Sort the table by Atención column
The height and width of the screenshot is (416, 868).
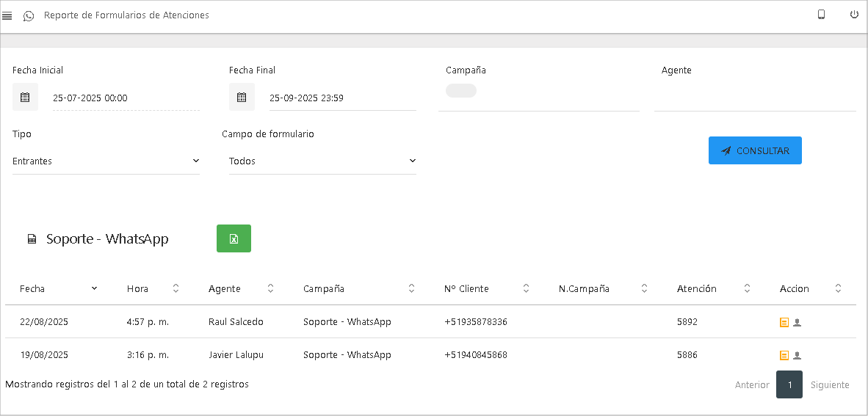714,289
